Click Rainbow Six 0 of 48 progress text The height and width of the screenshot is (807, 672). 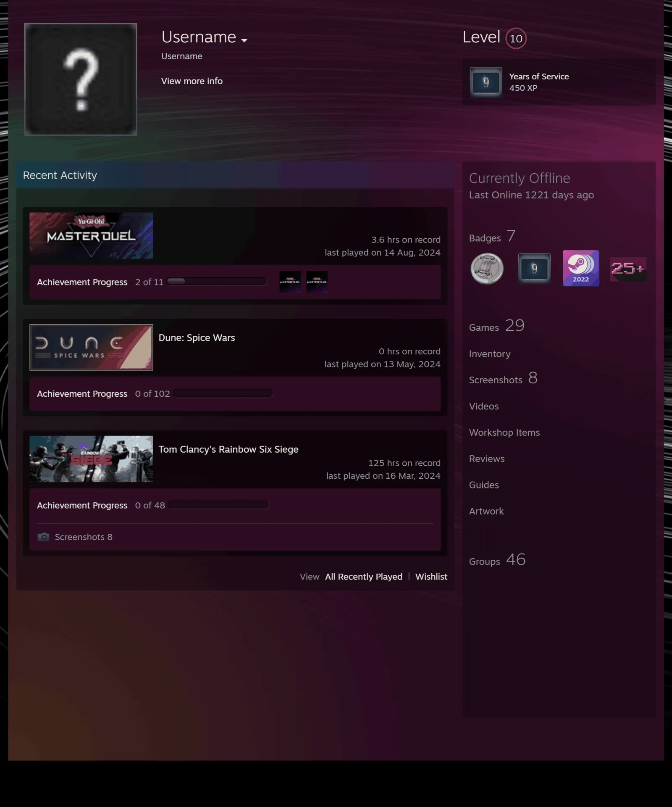pos(150,505)
